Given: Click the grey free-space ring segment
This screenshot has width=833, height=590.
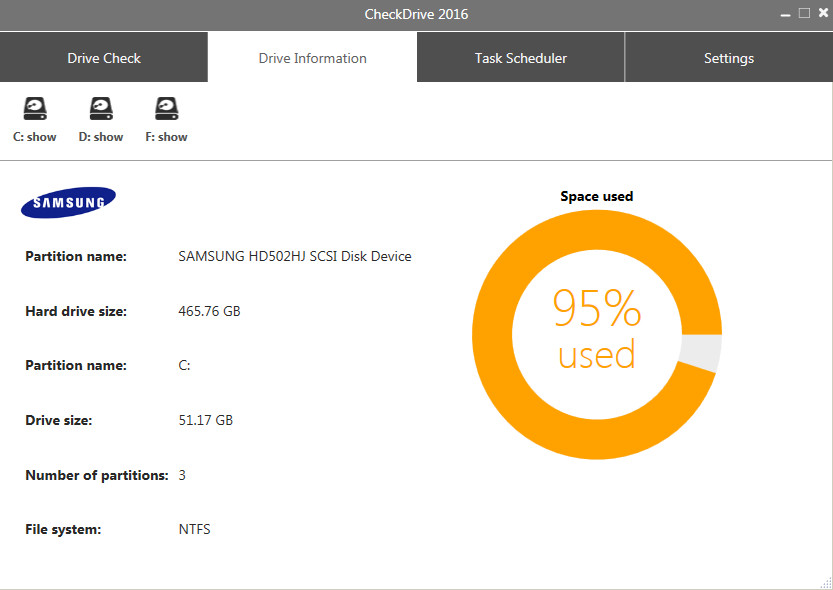Looking at the screenshot, I should pyautogui.click(x=701, y=352).
